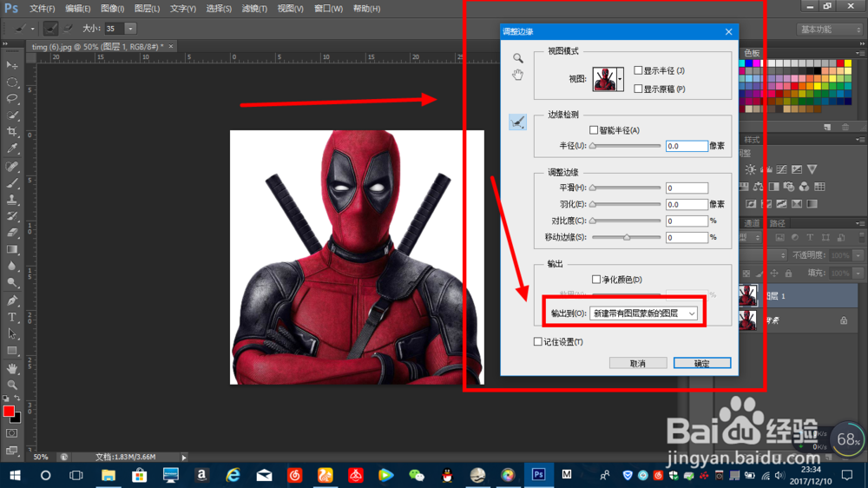This screenshot has width=868, height=488.
Task: Add a Channel Mixer adjustment
Action: click(x=805, y=187)
